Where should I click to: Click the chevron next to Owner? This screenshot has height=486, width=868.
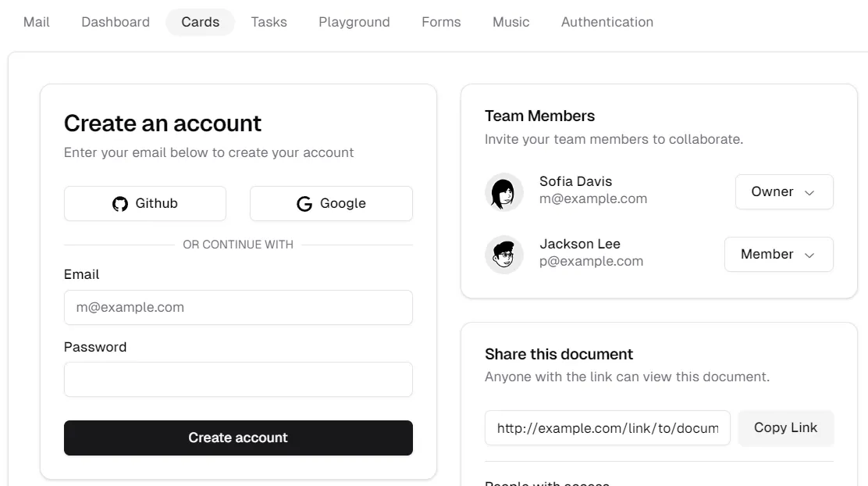[x=810, y=192]
